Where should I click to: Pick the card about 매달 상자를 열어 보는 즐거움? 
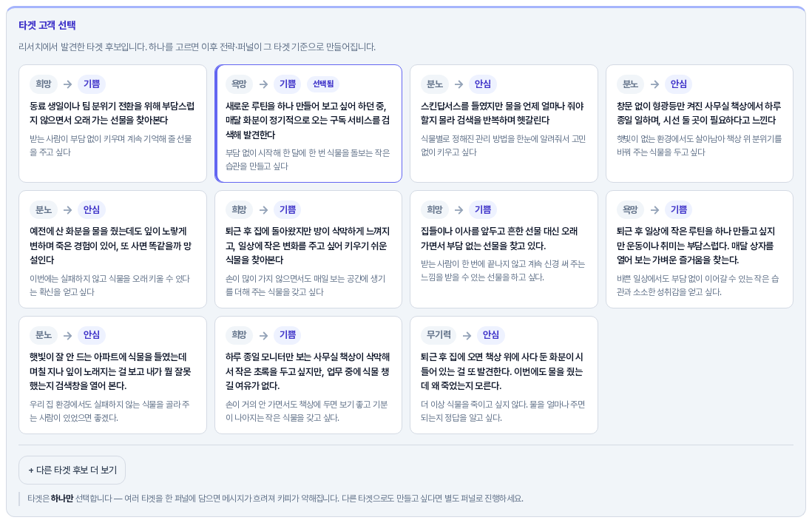699,249
